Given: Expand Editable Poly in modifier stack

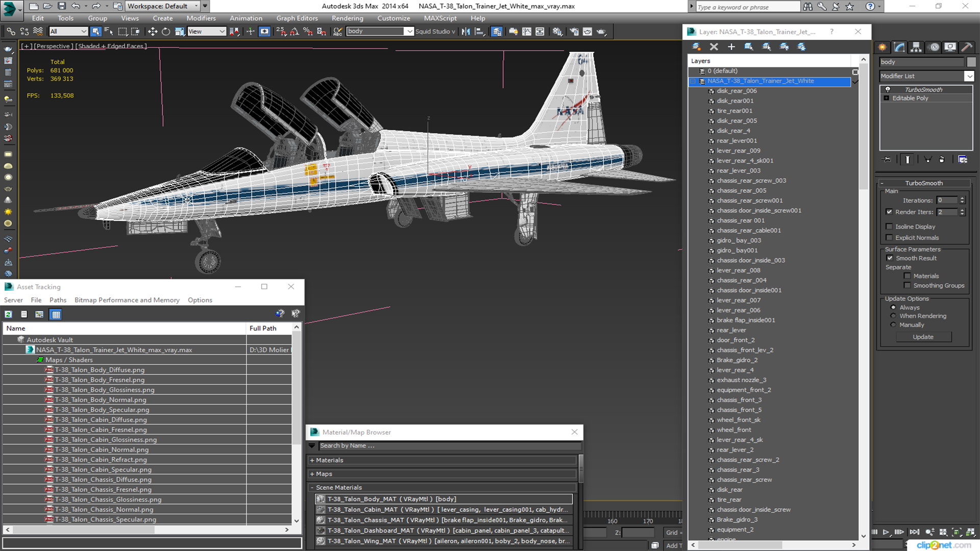Looking at the screenshot, I should pyautogui.click(x=887, y=98).
